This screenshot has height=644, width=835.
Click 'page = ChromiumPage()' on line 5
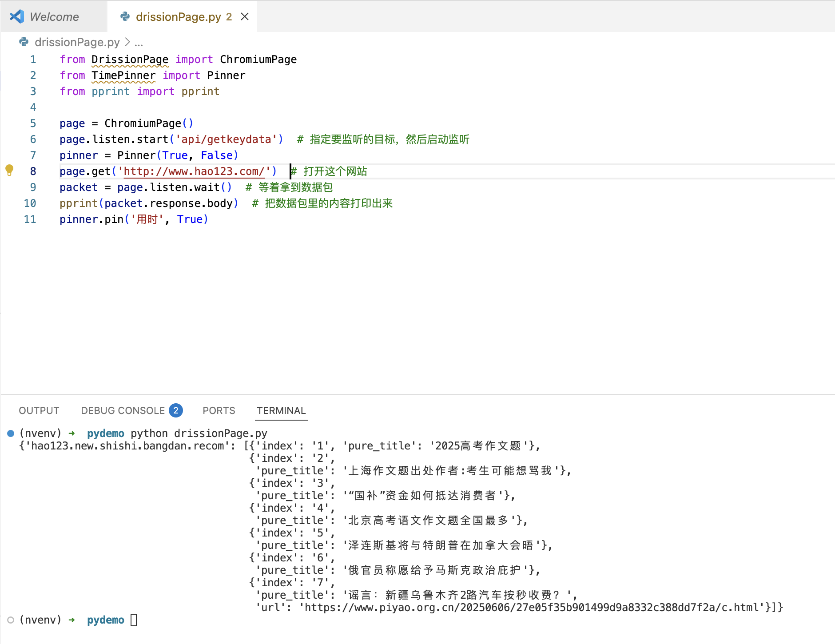pos(127,123)
